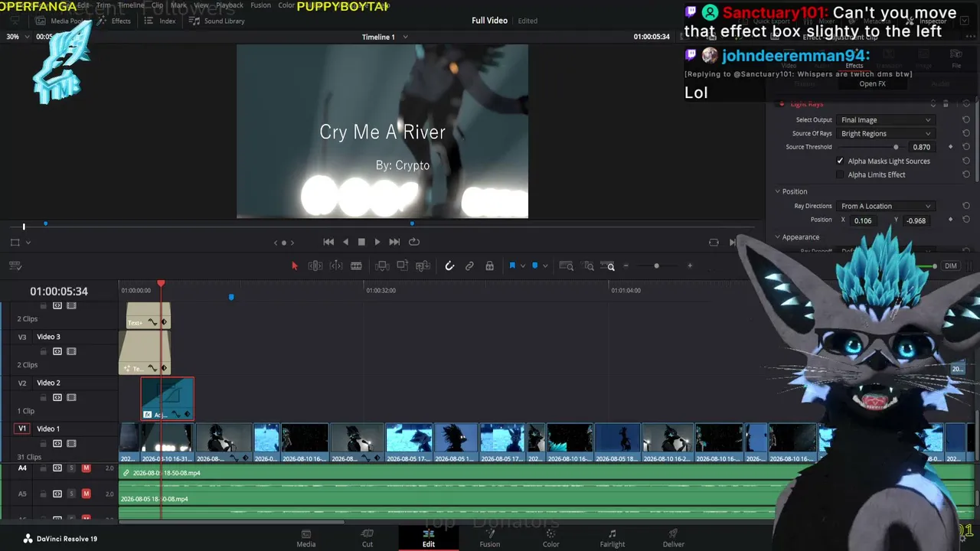
Task: Add keyframe for Source Threshold
Action: (951, 147)
